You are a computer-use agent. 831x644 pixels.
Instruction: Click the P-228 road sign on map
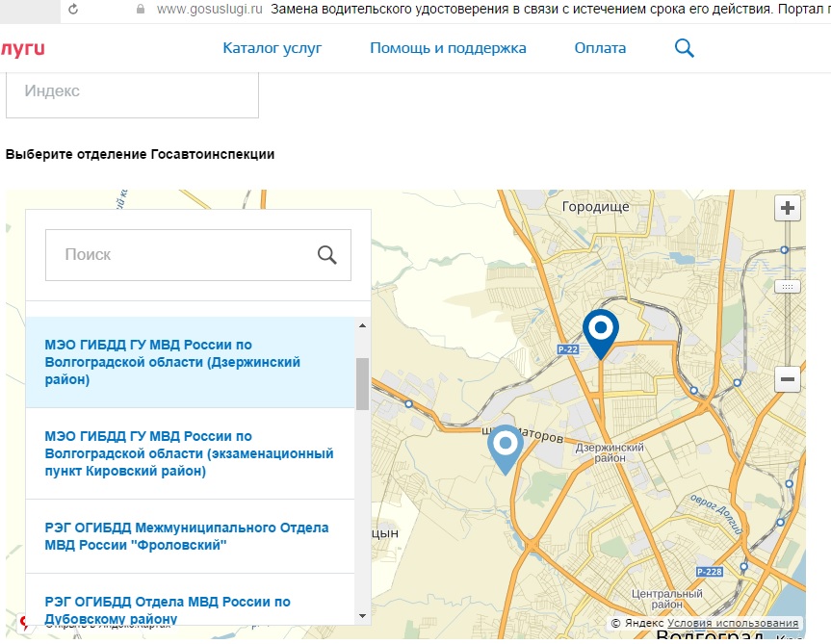tap(709, 572)
